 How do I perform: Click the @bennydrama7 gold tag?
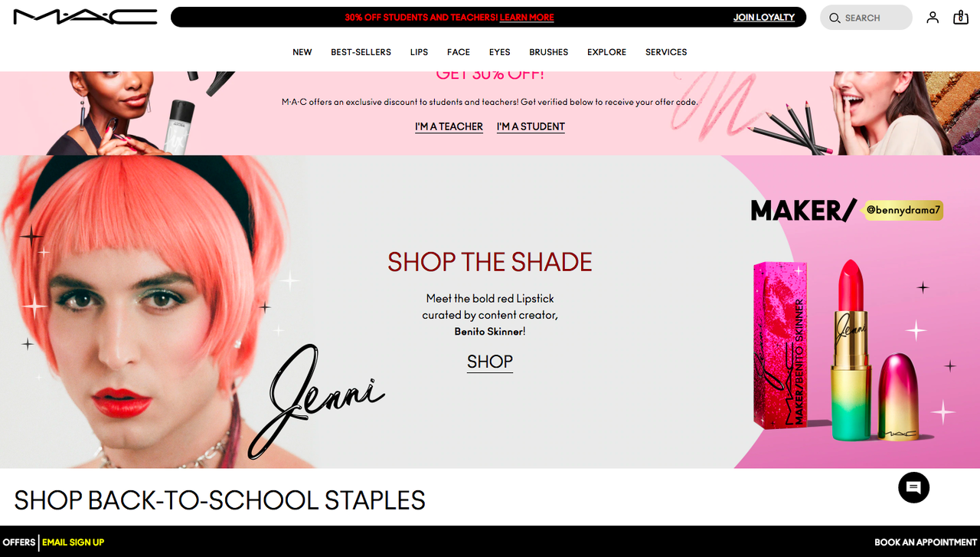tap(903, 210)
